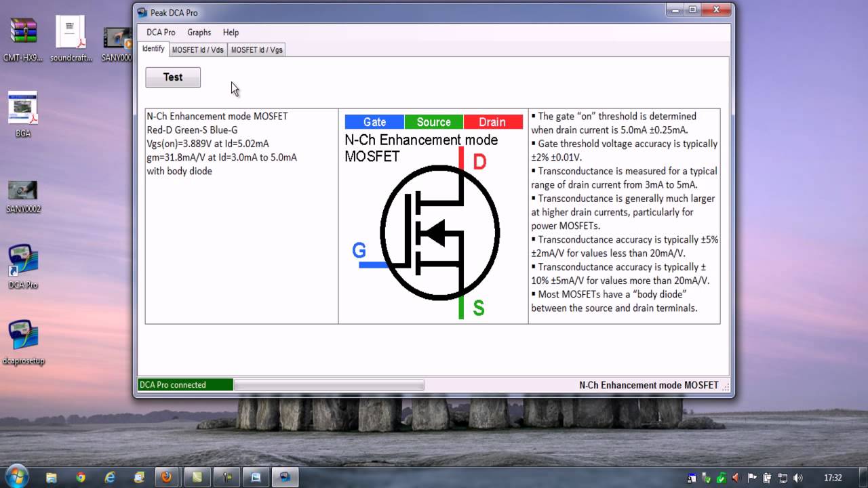The height and width of the screenshot is (488, 868).
Task: Click the green Source pin label
Action: (x=434, y=122)
